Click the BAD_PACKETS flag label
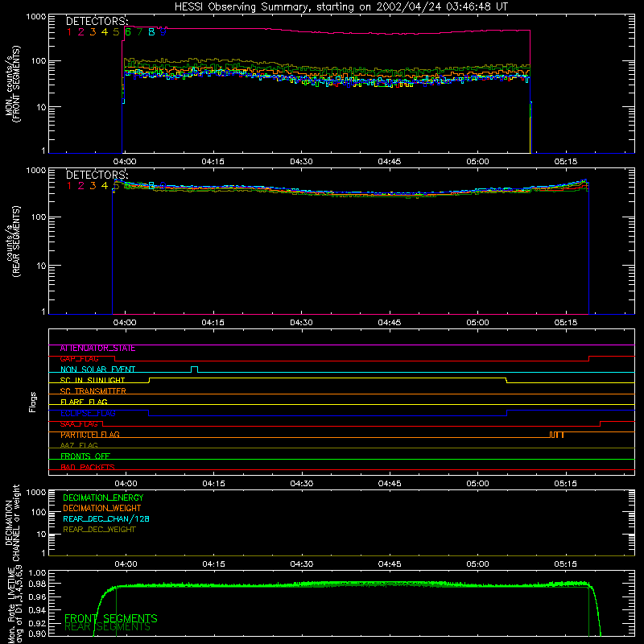 click(88, 468)
